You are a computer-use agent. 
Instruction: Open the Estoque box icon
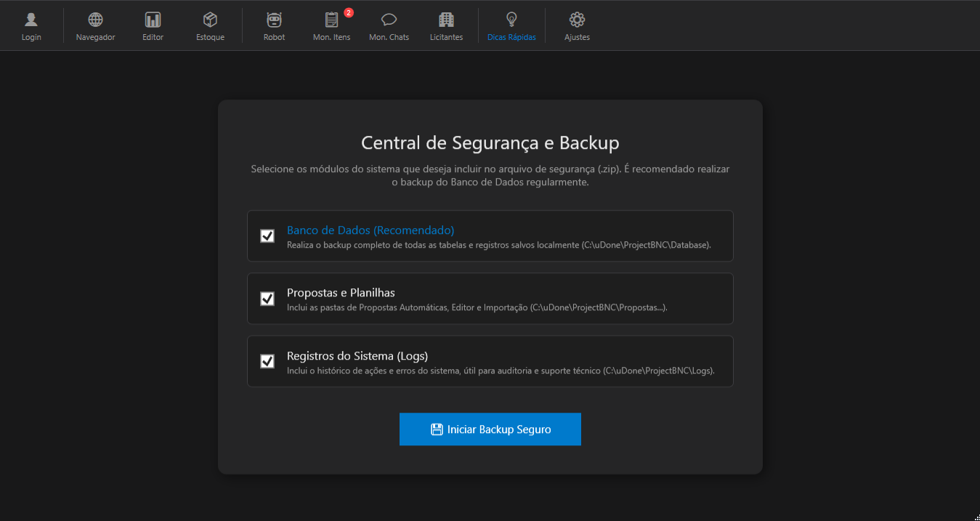coord(210,20)
